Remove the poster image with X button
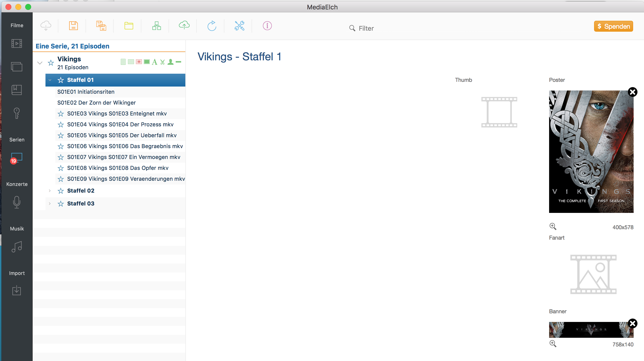Screen dimensions: 644x361 tap(632, 92)
